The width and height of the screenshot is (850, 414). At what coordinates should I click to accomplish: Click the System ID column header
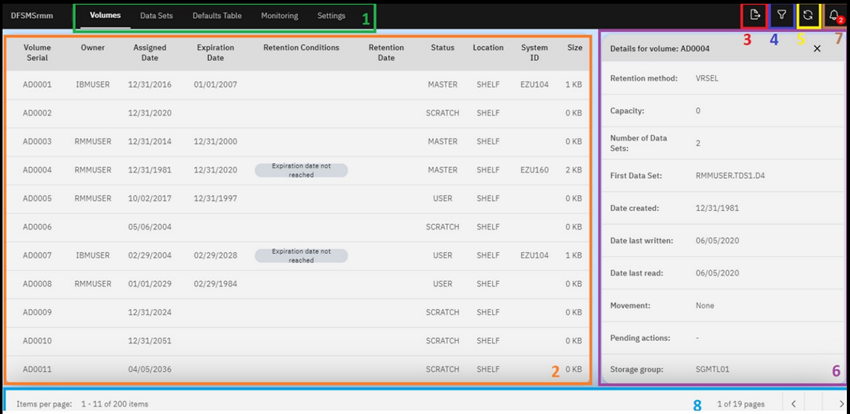click(534, 53)
